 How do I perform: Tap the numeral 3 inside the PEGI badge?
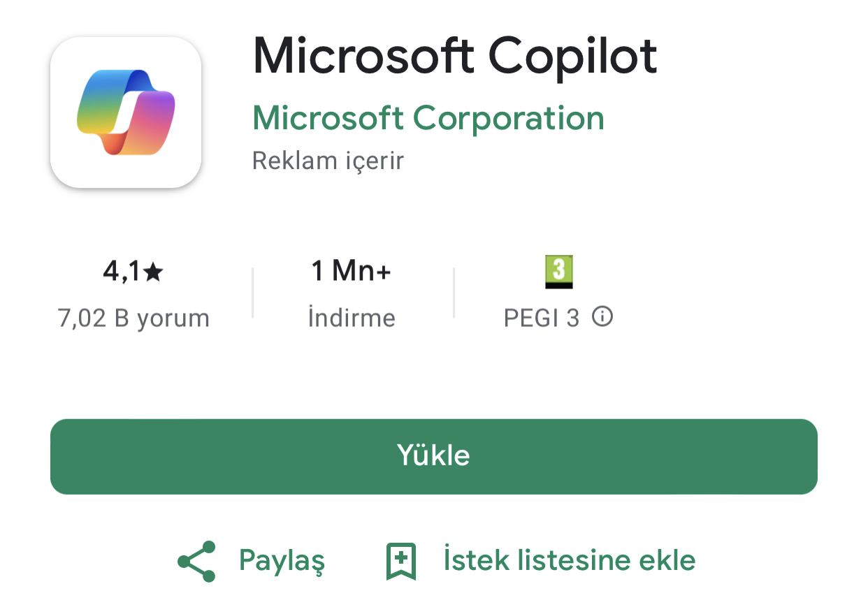558,269
